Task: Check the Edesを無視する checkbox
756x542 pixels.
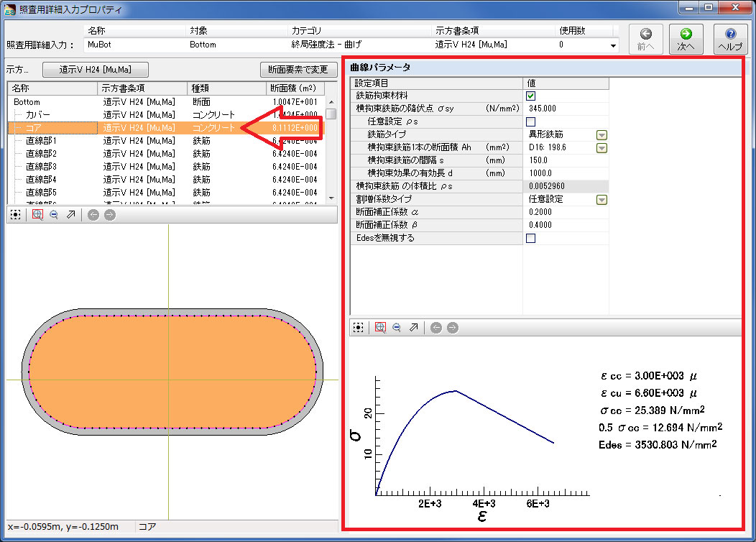Action: [x=531, y=238]
